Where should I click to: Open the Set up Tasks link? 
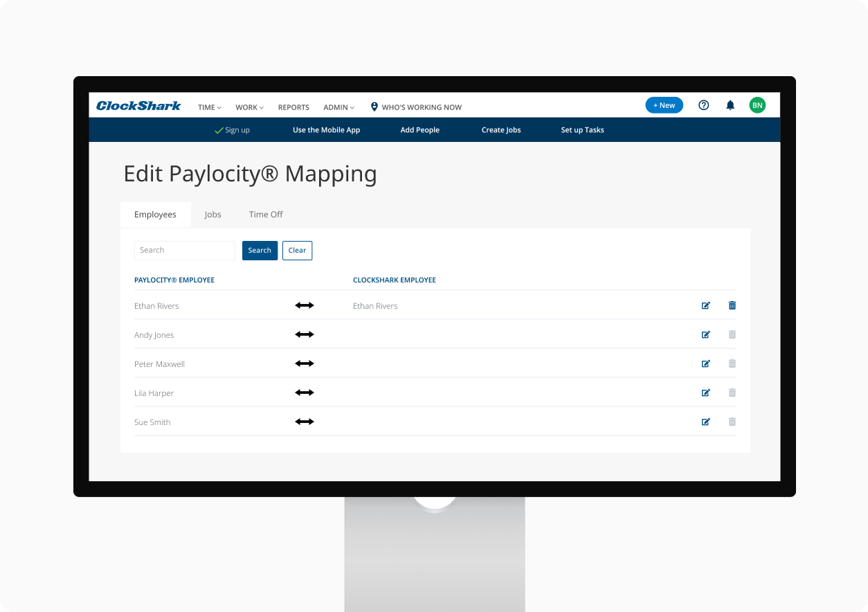582,130
